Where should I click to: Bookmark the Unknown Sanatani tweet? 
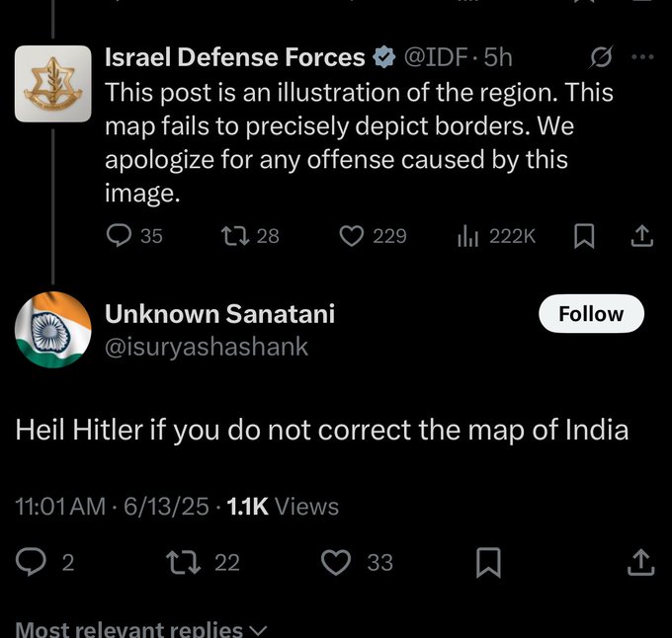488,562
